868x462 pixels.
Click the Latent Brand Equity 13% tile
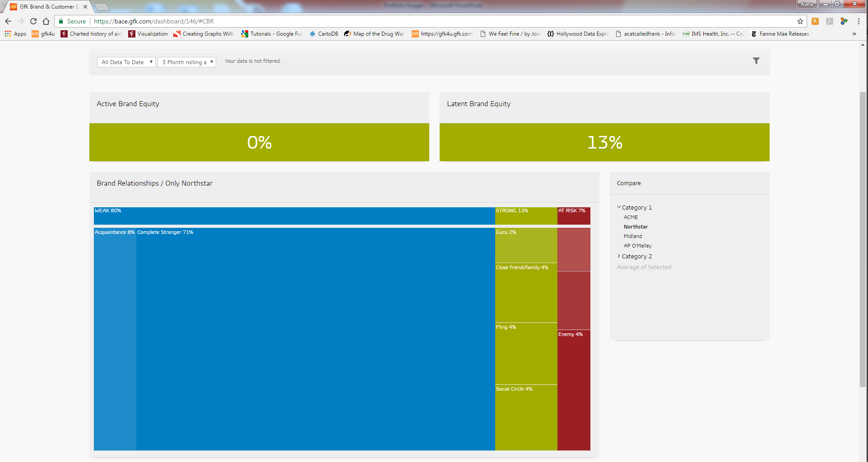tap(604, 142)
